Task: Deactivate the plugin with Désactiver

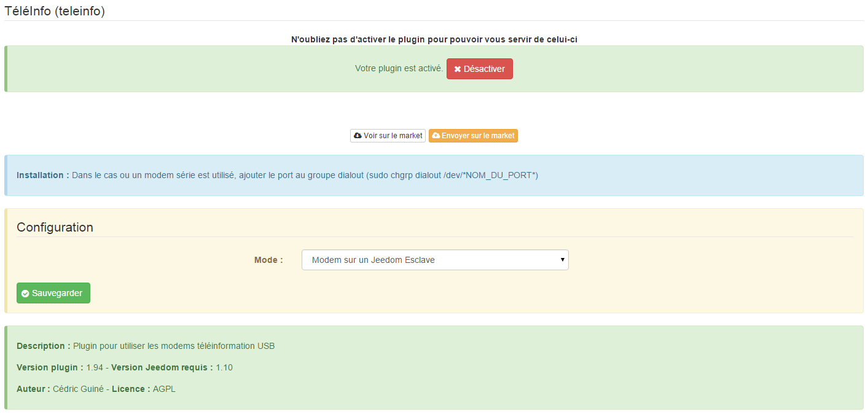Action: pos(480,69)
